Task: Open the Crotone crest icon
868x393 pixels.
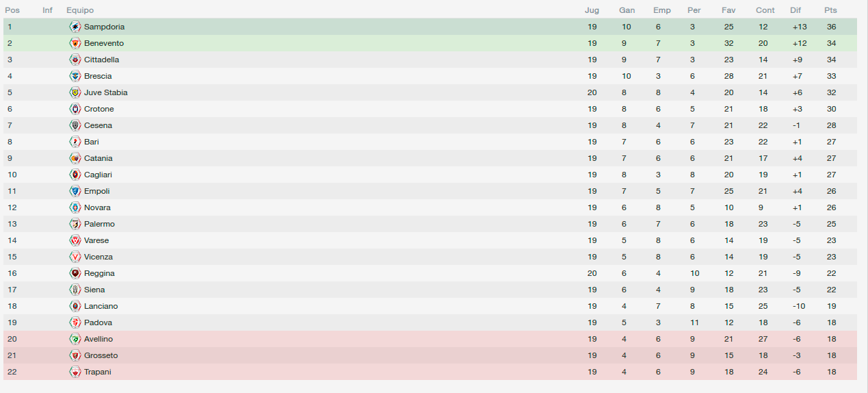Action: pyautogui.click(x=75, y=109)
